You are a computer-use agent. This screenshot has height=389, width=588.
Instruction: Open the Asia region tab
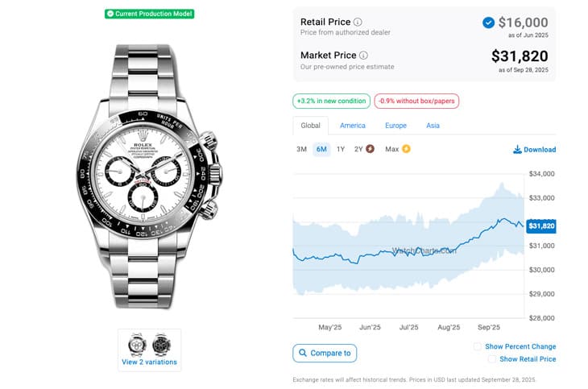[x=433, y=126]
